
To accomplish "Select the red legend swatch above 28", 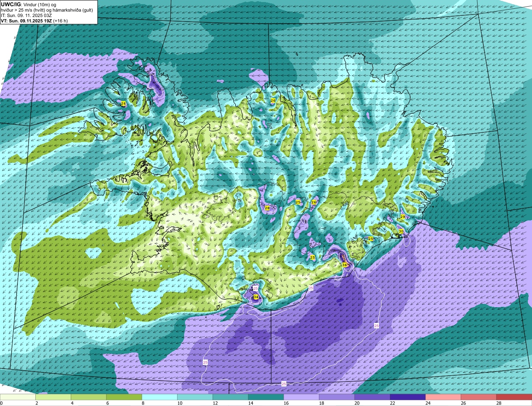I will (x=514, y=397).
